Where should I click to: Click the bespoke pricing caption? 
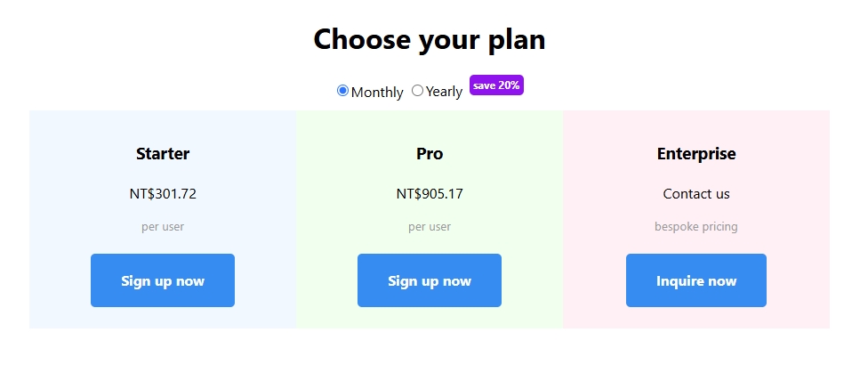(x=696, y=226)
